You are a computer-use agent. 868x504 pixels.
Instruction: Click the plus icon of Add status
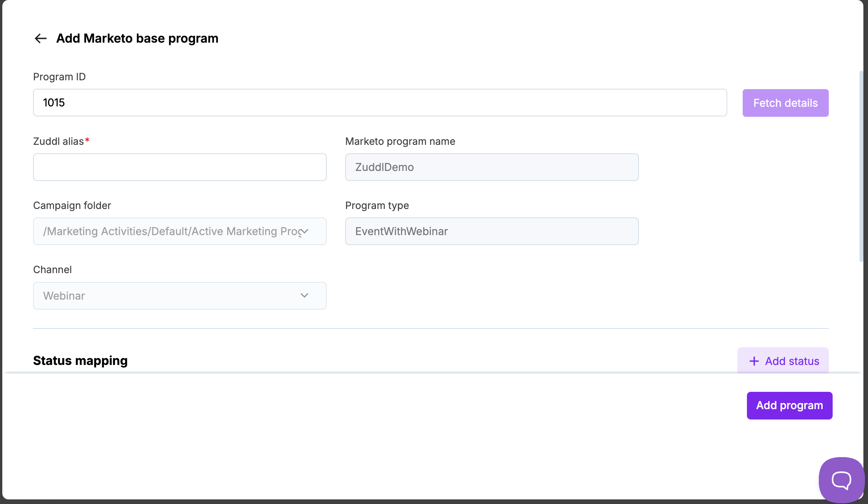754,361
